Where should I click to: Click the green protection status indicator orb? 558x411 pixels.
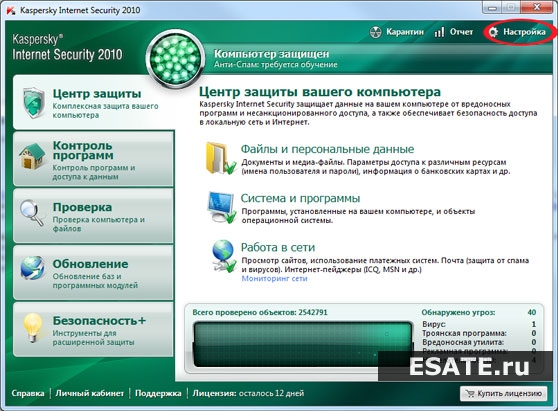[x=175, y=59]
